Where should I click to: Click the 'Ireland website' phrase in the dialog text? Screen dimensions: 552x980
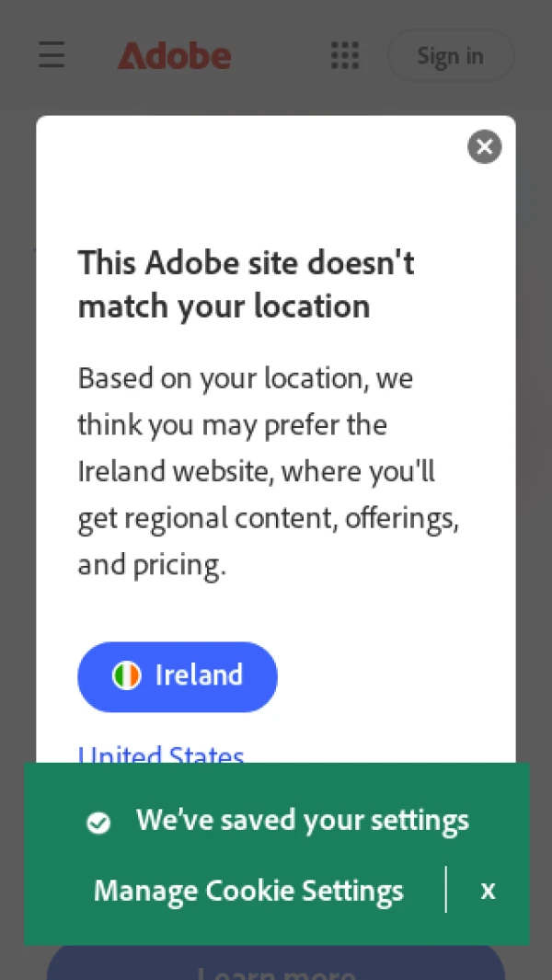tap(173, 471)
